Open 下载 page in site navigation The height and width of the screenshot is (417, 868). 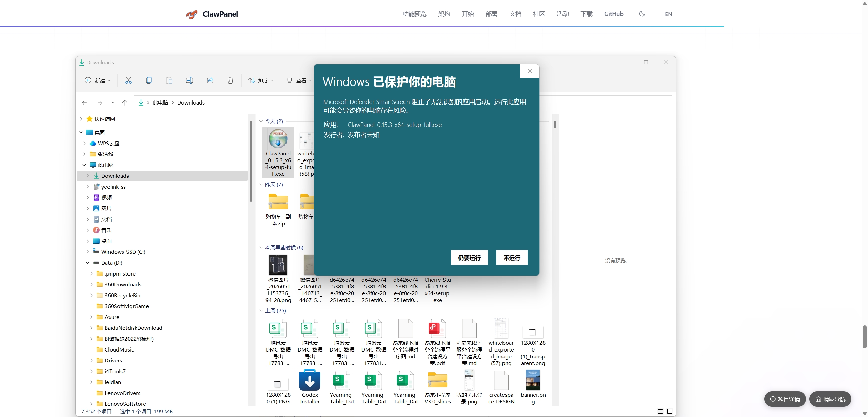point(586,14)
